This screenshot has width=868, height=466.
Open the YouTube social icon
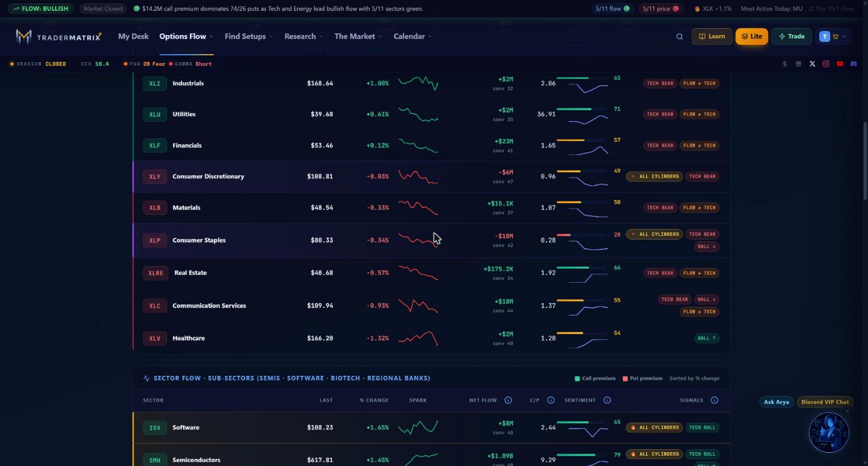(x=840, y=64)
